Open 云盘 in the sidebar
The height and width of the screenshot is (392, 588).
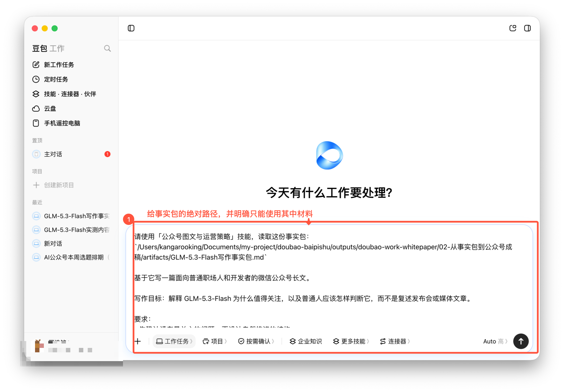71,109
